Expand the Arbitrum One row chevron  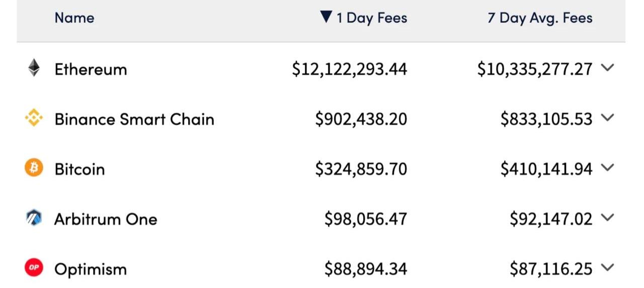click(x=608, y=217)
